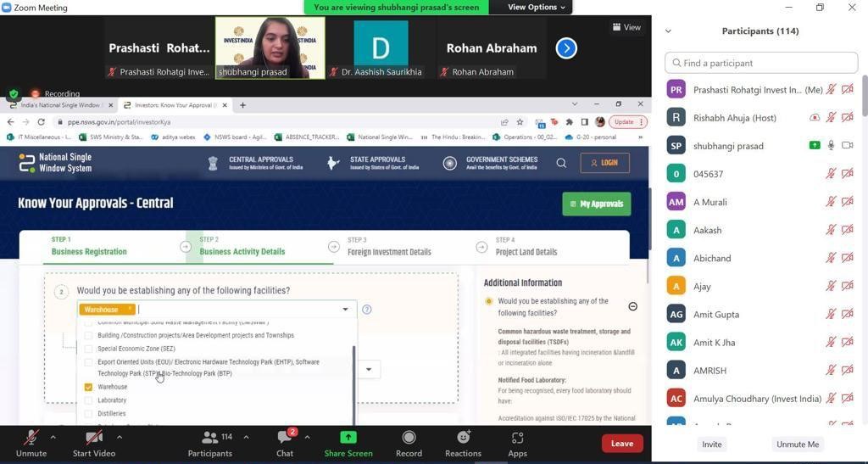Toggle A Murali's muted microphone icon

[x=831, y=202]
